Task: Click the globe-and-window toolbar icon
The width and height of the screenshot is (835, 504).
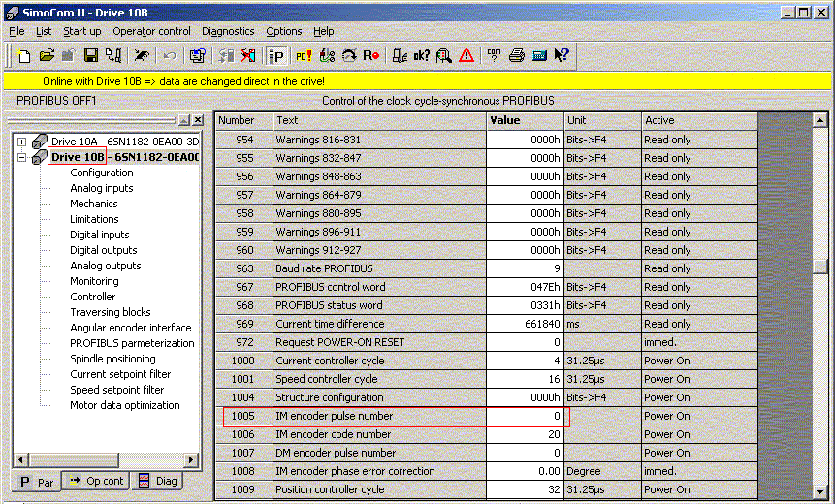Action: tap(198, 55)
